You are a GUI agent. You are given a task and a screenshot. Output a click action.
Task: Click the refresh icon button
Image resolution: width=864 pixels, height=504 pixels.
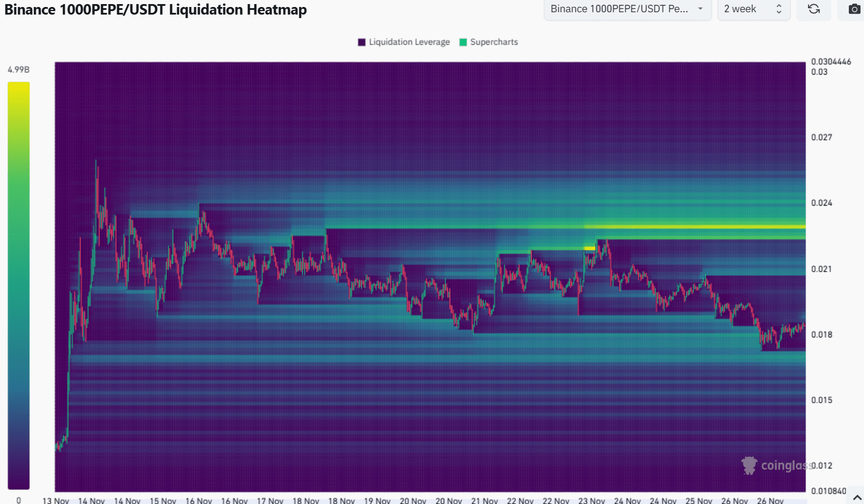point(814,9)
